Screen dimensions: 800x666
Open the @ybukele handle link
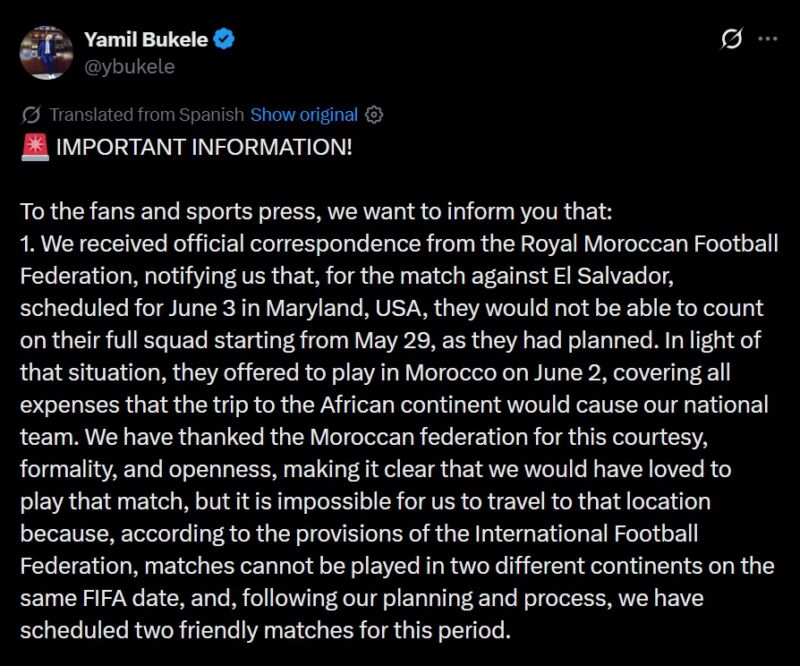point(129,66)
